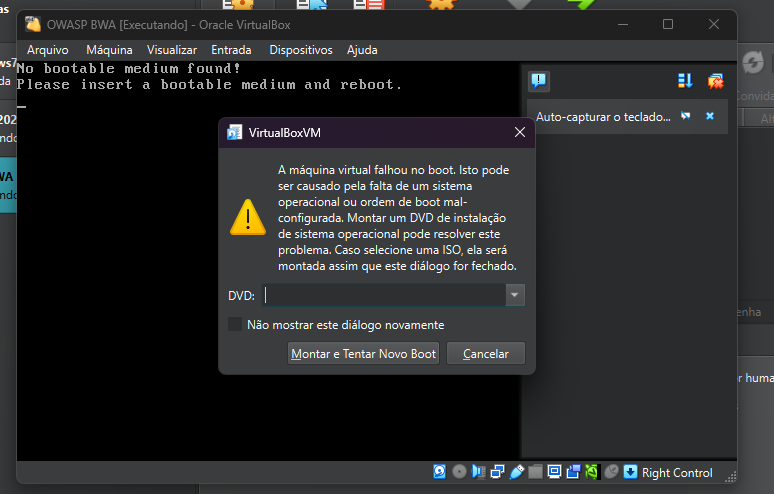The image size is (774, 494).
Task: Close the VirtualBoxVM dialog
Action: tap(520, 132)
